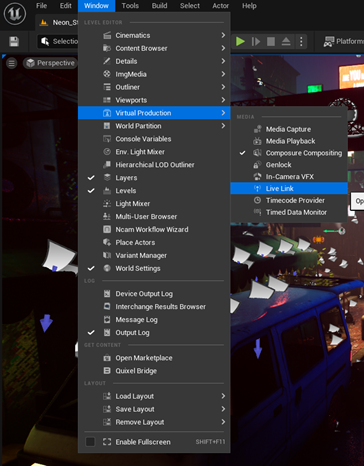Open the Multi-User Browser

tap(154, 217)
